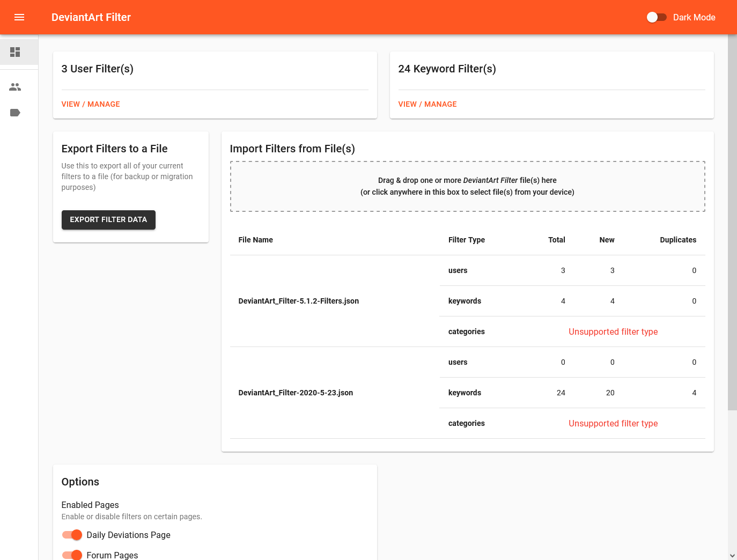Click keywords row of 5.1.2 file
This screenshot has height=560, width=737.
pyautogui.click(x=572, y=301)
